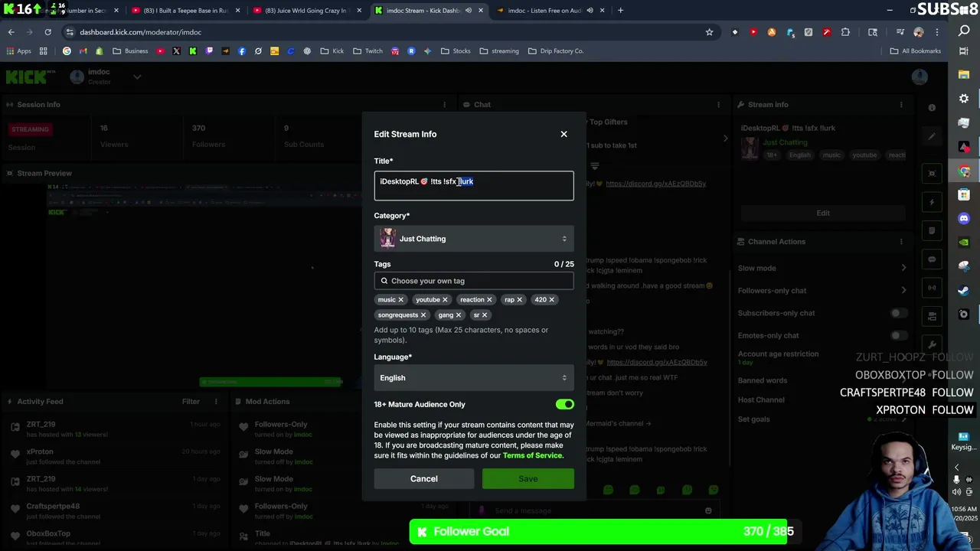
Task: Remove the youtube tag
Action: [445, 300]
